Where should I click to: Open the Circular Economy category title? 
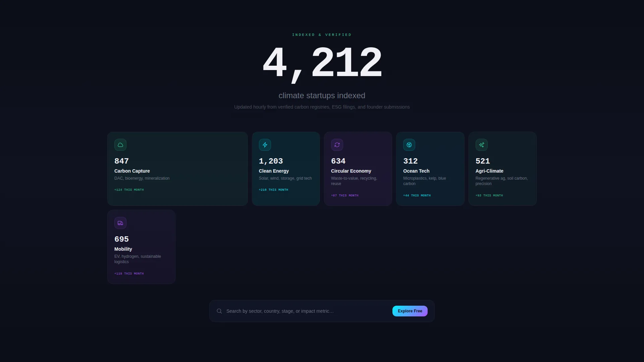(x=351, y=171)
